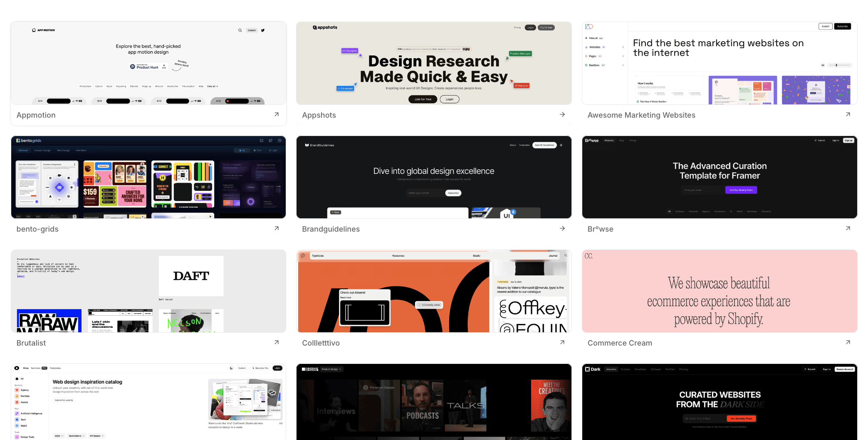The width and height of the screenshot is (868, 440).
Task: Open the Product design dropdown
Action: [331, 369]
